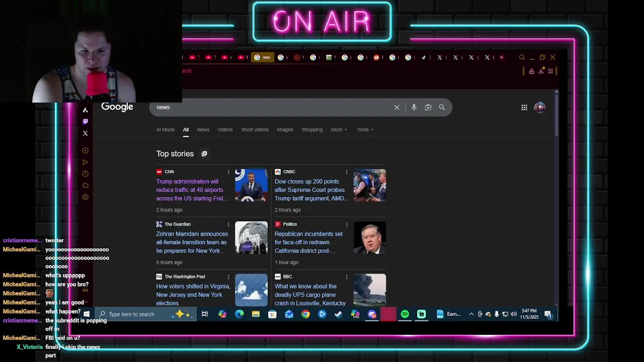Open Spotify from the taskbar
Viewport: 644px width, 362px height.
pyautogui.click(x=405, y=314)
